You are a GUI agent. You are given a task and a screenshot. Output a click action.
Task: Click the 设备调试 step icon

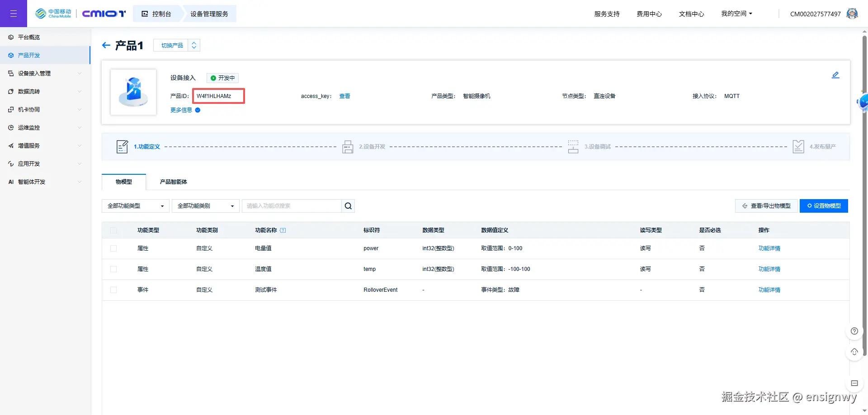[x=573, y=147]
